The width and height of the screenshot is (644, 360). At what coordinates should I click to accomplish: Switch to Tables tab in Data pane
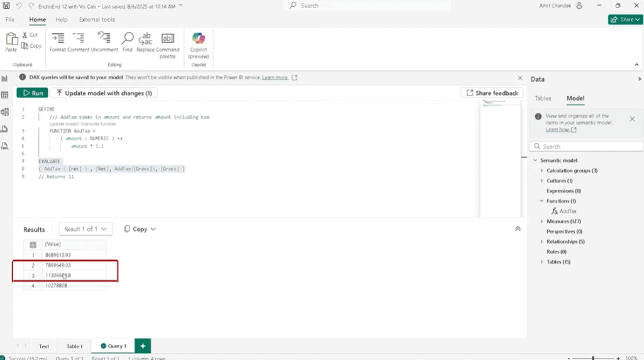coord(543,98)
